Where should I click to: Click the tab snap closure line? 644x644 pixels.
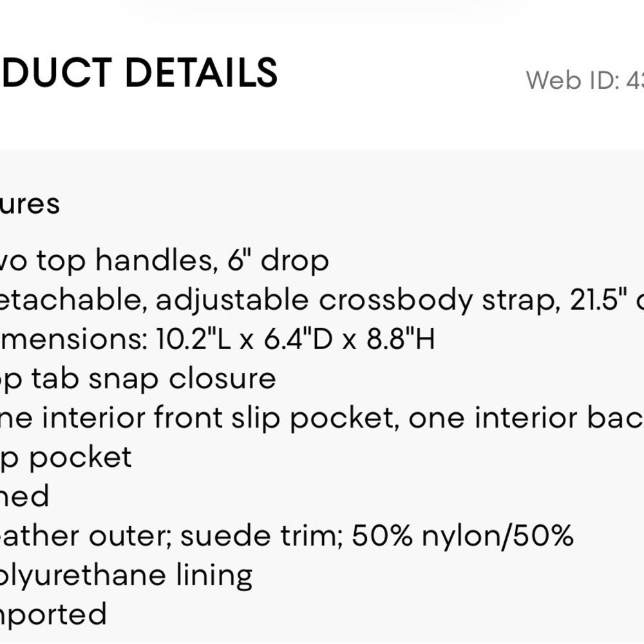tap(138, 379)
